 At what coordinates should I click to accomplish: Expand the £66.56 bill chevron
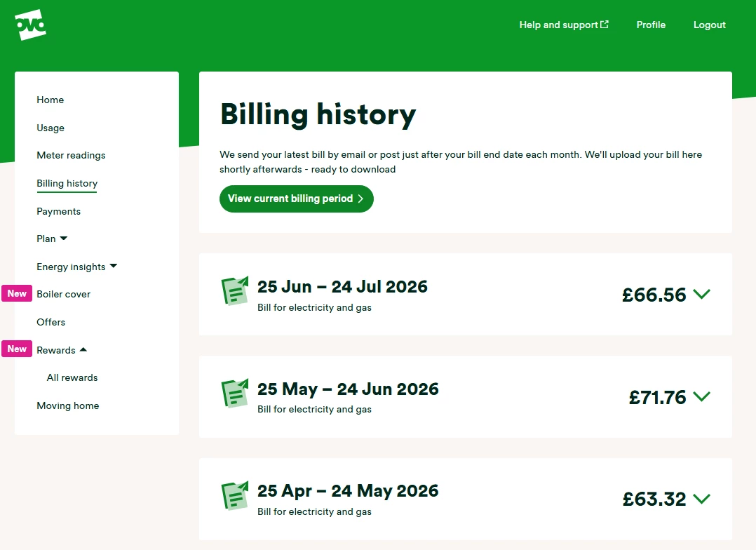(x=701, y=294)
